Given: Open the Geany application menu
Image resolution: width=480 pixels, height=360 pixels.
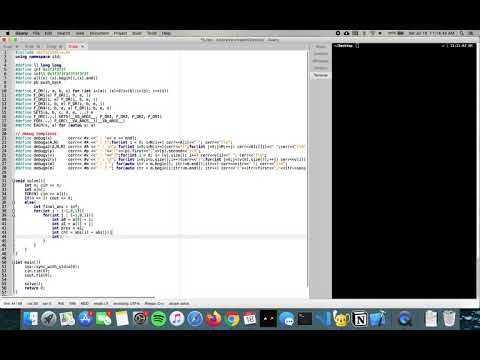Looking at the screenshot, I should 22,33.
